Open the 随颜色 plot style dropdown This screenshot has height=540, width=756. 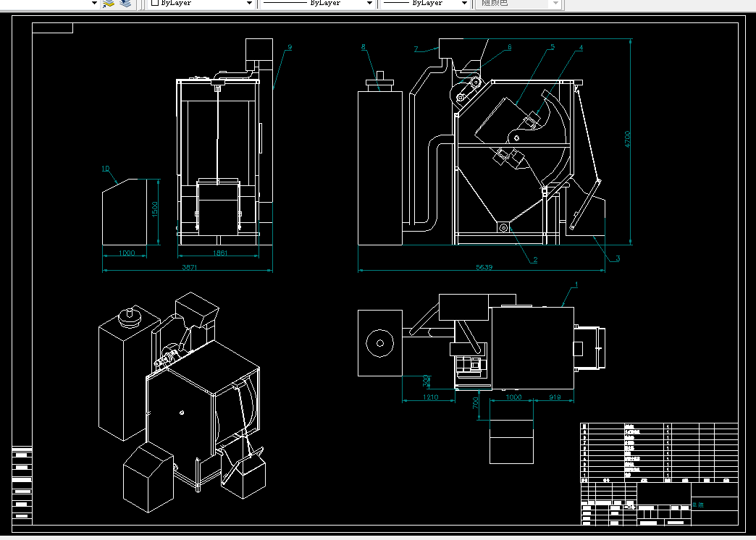(x=555, y=4)
